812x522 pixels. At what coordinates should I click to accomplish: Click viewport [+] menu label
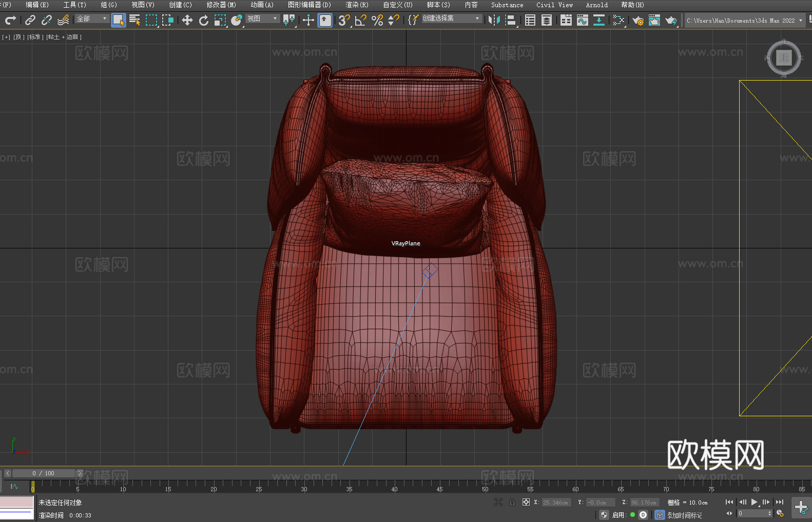pyautogui.click(x=6, y=37)
